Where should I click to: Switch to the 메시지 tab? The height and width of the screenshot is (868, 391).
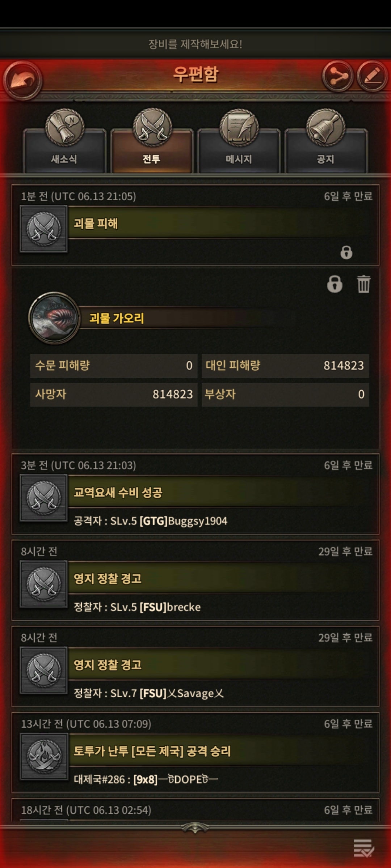[239, 142]
